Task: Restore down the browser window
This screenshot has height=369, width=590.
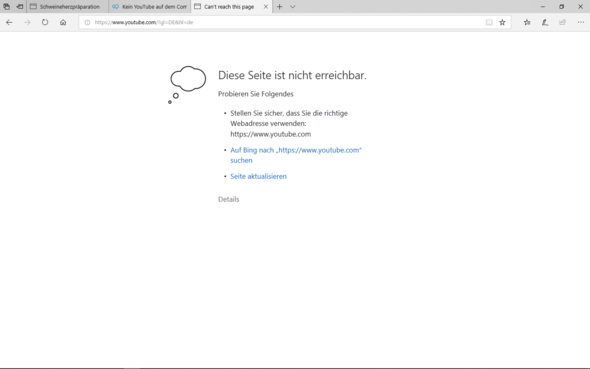Action: click(561, 6)
